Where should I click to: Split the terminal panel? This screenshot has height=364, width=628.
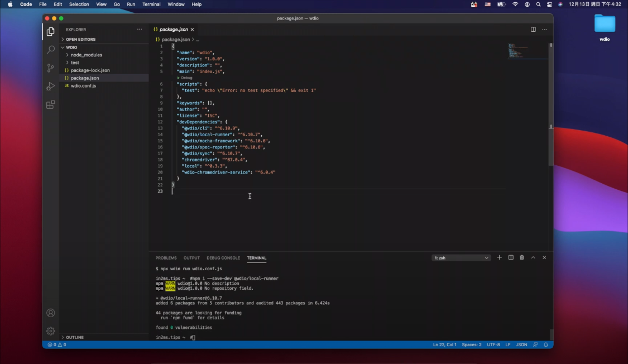click(511, 257)
